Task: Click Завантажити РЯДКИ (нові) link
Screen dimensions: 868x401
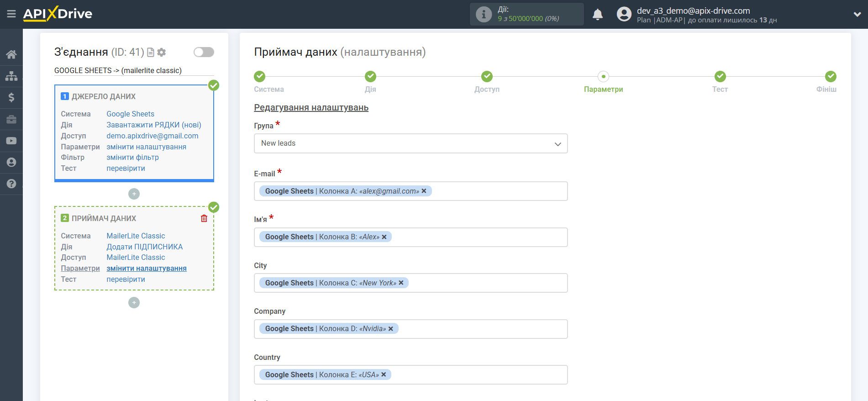Action: pos(154,125)
